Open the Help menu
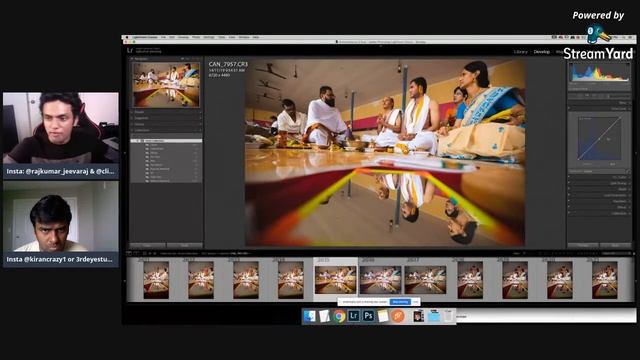Image resolution: width=640 pixels, height=360 pixels. point(256,37)
